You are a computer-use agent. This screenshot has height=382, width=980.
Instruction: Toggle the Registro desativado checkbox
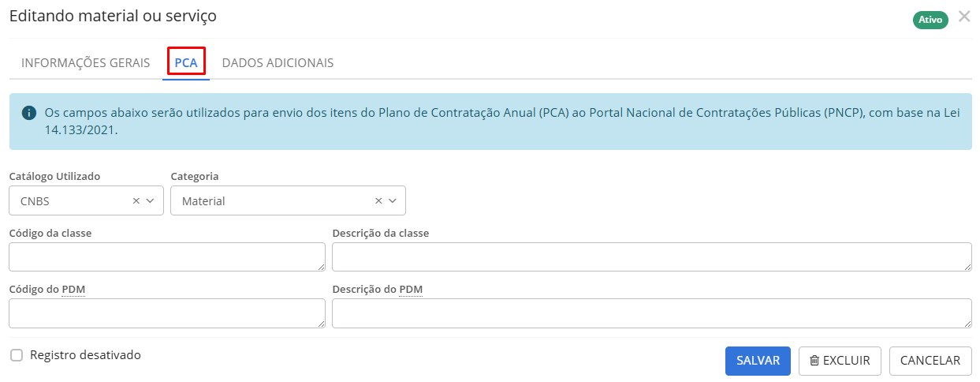tap(17, 355)
